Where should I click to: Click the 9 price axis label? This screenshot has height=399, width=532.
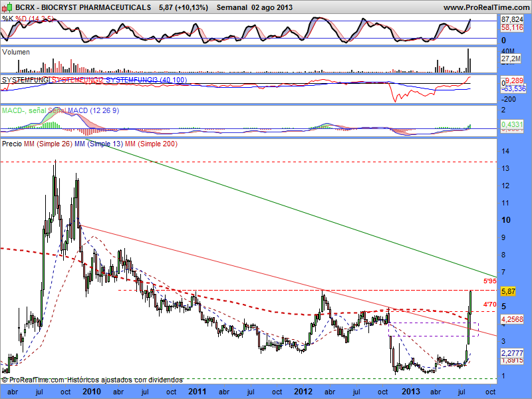pyautogui.click(x=503, y=237)
